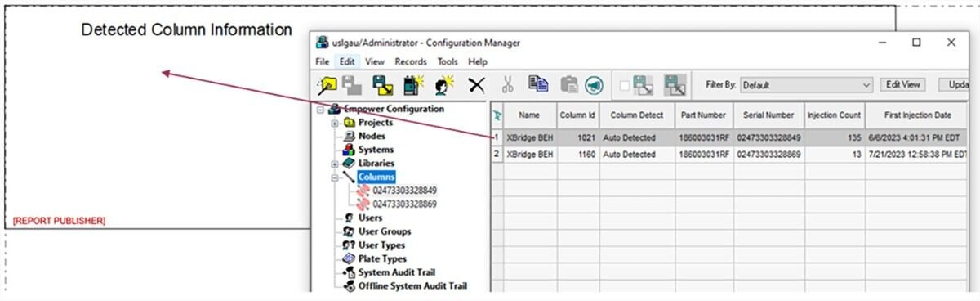Select the System Audit Trail node

coord(397,272)
